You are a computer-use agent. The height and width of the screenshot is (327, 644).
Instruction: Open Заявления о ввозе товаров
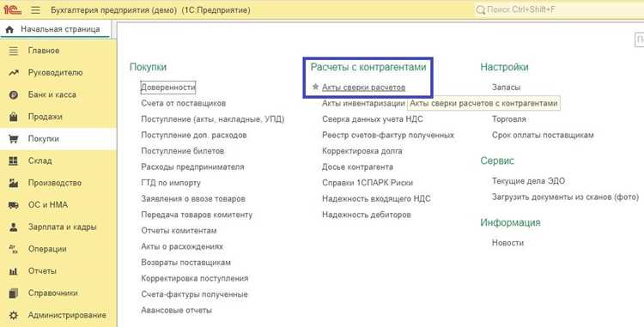[x=193, y=199]
